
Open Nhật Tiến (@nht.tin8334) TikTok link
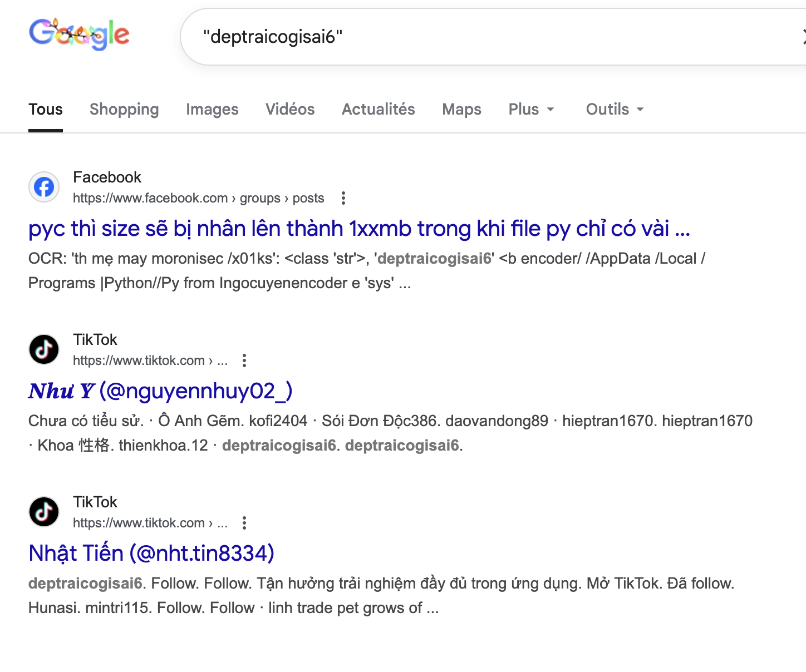point(151,554)
